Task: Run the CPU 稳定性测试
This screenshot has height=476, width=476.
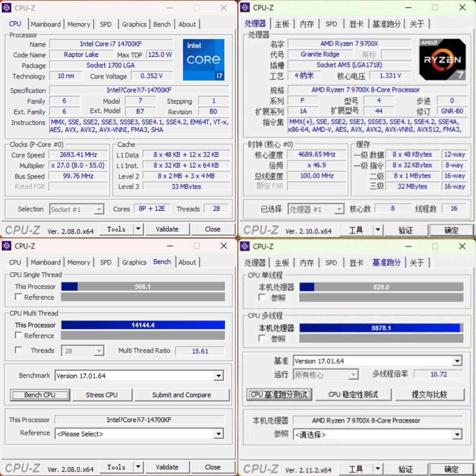Action: pyautogui.click(x=353, y=394)
